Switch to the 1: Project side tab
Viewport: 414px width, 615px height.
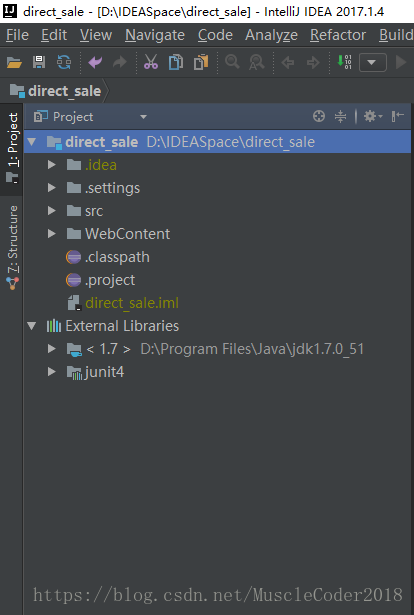click(x=12, y=149)
